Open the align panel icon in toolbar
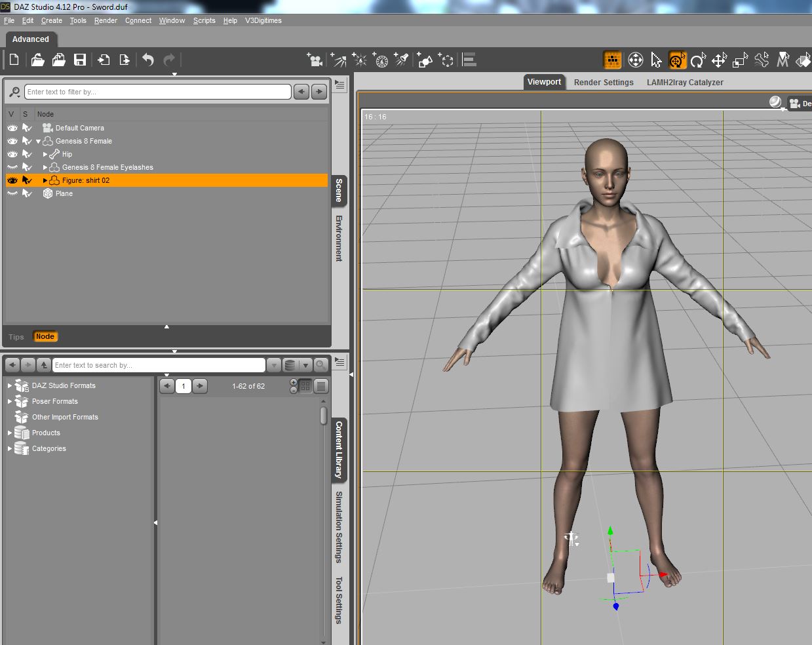812x645 pixels. pyautogui.click(x=469, y=60)
